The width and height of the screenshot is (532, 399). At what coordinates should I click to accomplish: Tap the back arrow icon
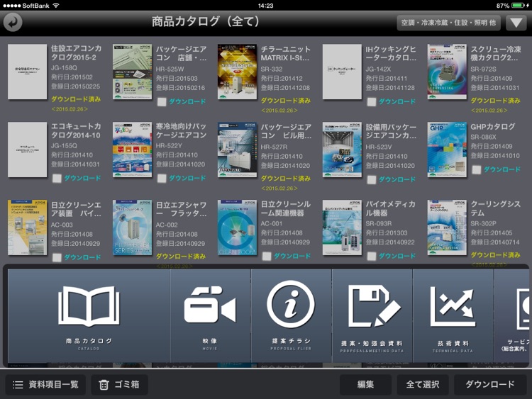(13, 22)
